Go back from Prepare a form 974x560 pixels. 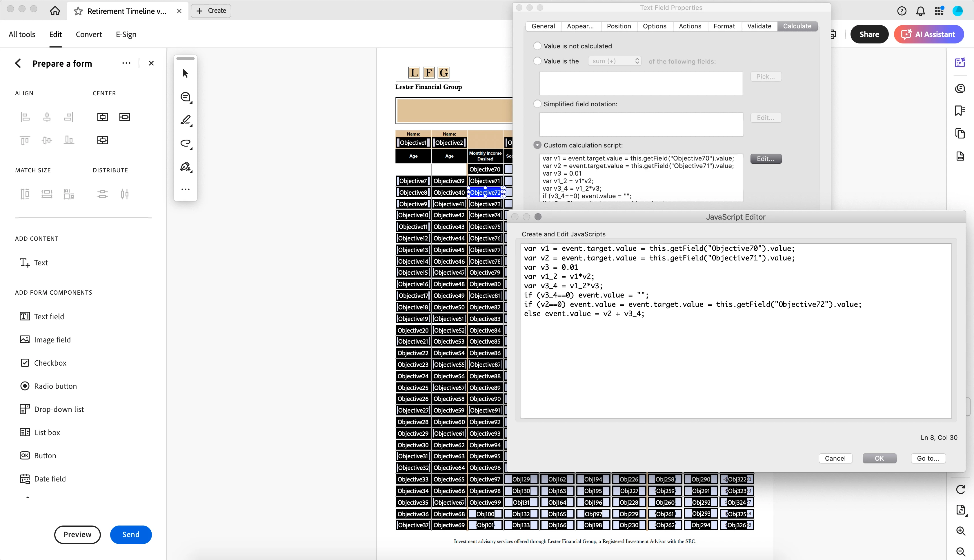(18, 63)
